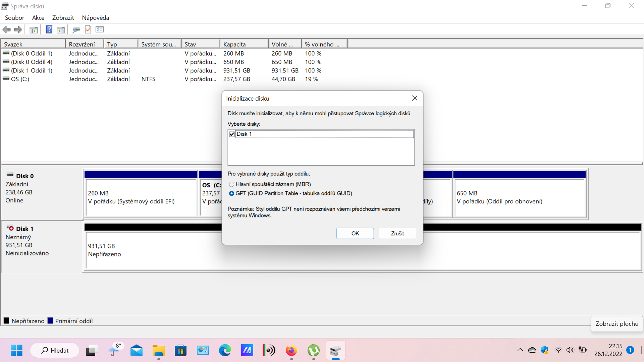Image resolution: width=644 pixels, height=362 pixels.
Task: Select the MBR partition style radio
Action: pyautogui.click(x=231, y=184)
